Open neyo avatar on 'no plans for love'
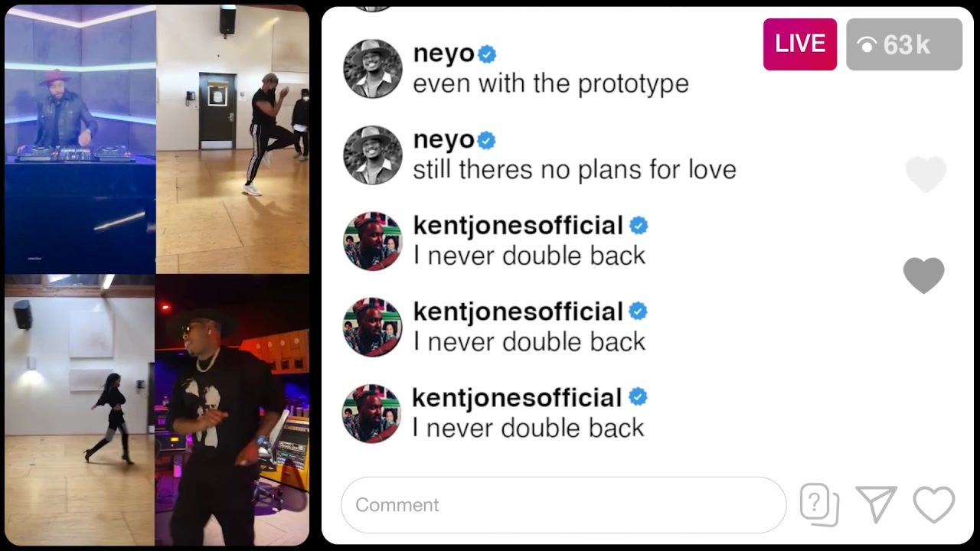This screenshot has width=980, height=551. [373, 155]
